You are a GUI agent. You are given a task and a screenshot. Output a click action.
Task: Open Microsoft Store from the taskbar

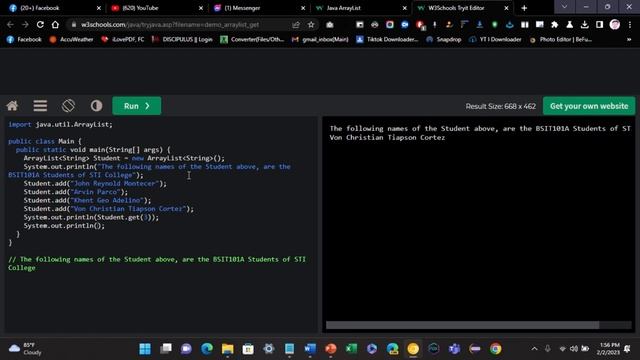(248, 349)
